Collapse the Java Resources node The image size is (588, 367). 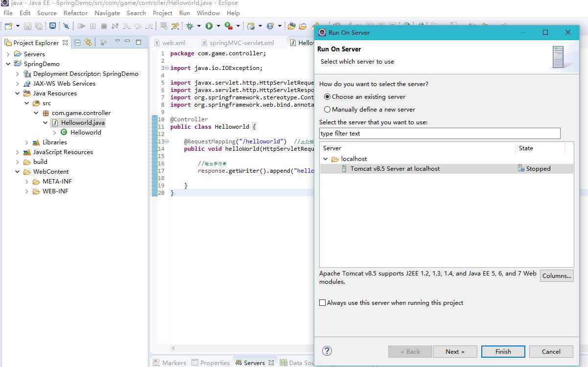point(18,93)
